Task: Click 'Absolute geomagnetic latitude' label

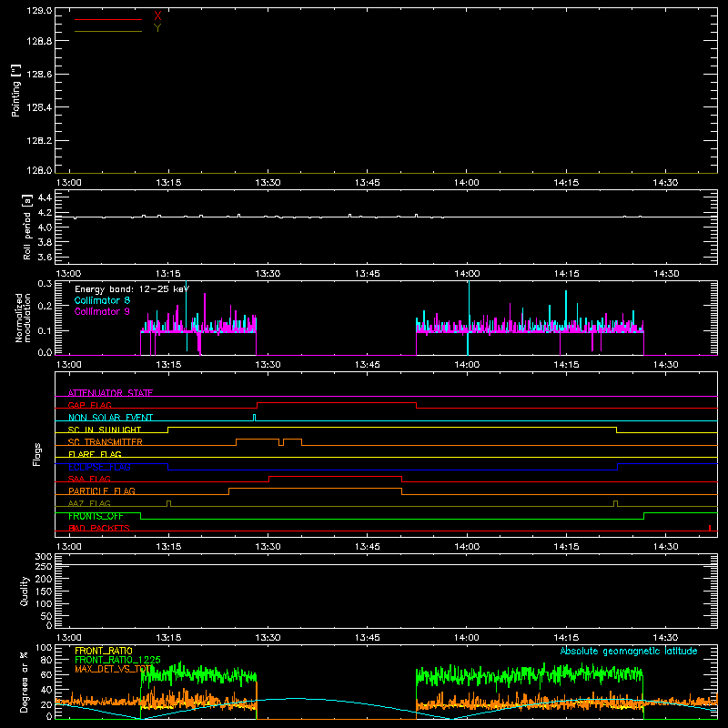Action: coord(629,651)
